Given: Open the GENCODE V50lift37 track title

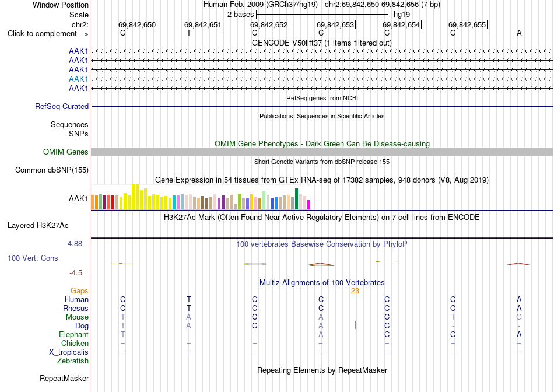Looking at the screenshot, I should pyautogui.click(x=322, y=43).
